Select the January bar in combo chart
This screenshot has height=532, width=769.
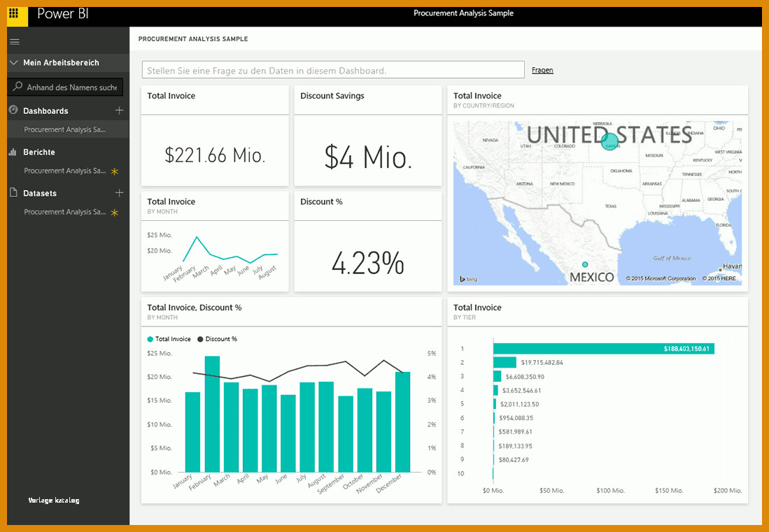click(x=192, y=432)
